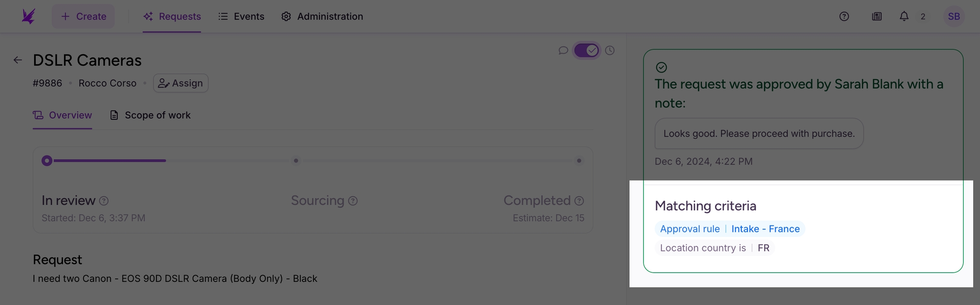Click the Assign button
This screenshot has height=305, width=980.
tap(181, 83)
